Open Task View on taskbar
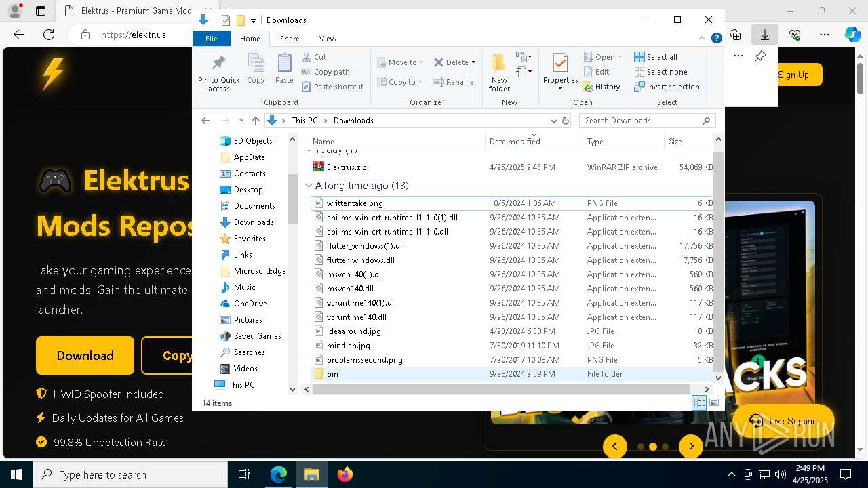This screenshot has width=868, height=488. pos(244,474)
